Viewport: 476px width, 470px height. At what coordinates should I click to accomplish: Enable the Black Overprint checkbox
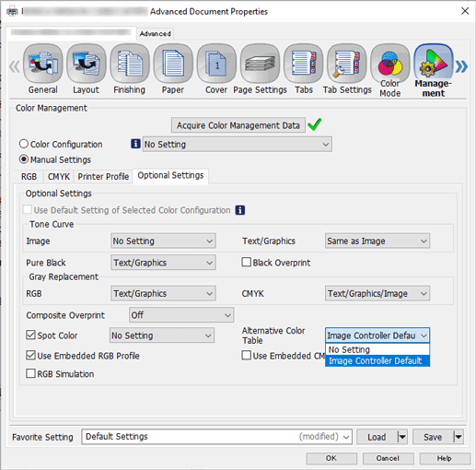pyautogui.click(x=246, y=263)
